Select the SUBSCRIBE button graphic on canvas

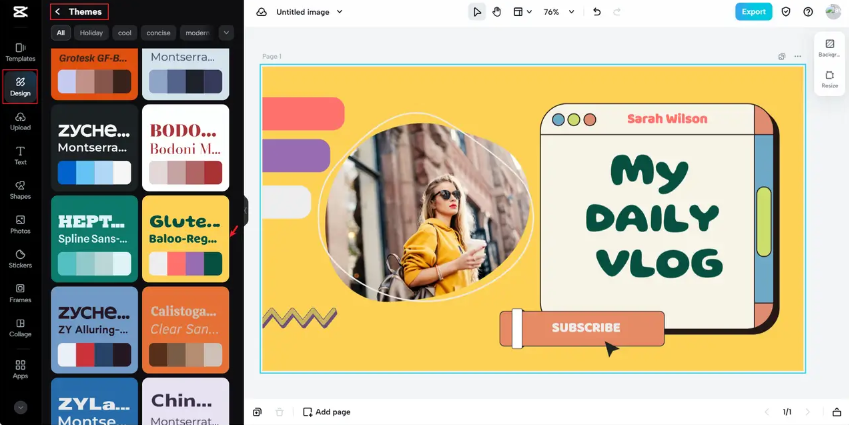(582, 328)
